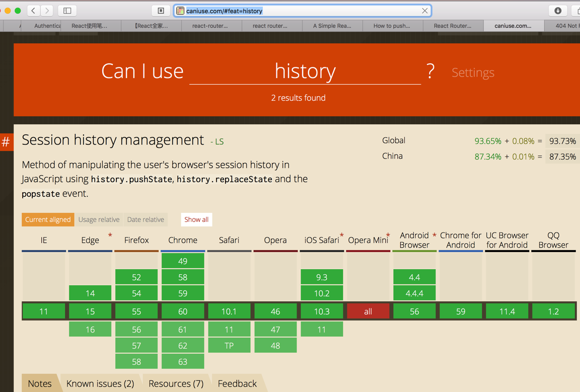Clear the address bar with X

point(424,11)
